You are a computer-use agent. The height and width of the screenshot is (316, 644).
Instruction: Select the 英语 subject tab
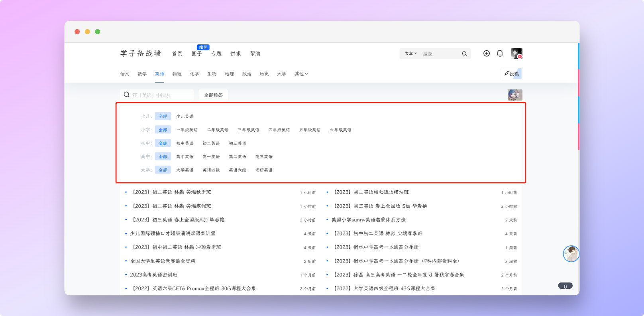160,74
